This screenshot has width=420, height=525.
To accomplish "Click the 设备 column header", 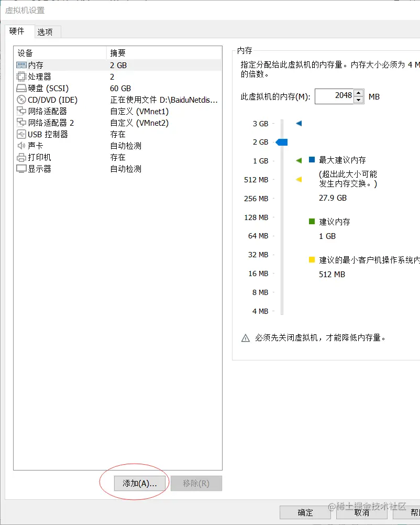I will tap(60, 53).
